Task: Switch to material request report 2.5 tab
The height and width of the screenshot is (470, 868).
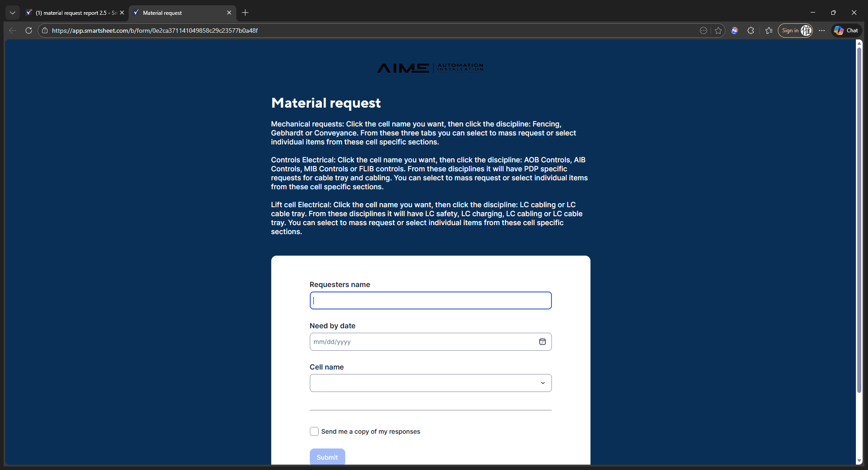Action: pos(74,13)
